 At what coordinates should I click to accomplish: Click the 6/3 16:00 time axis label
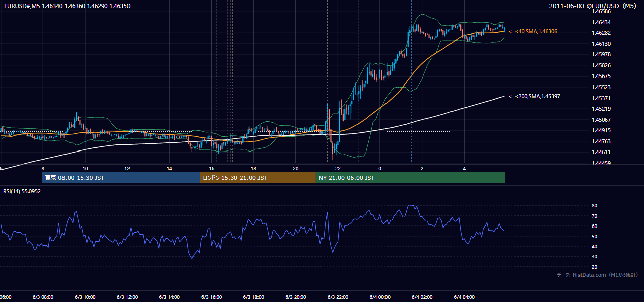211,297
